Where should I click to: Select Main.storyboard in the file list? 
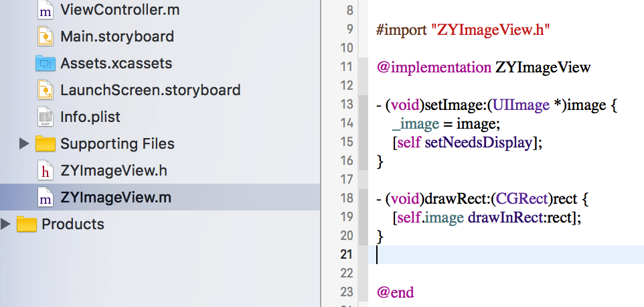click(116, 36)
